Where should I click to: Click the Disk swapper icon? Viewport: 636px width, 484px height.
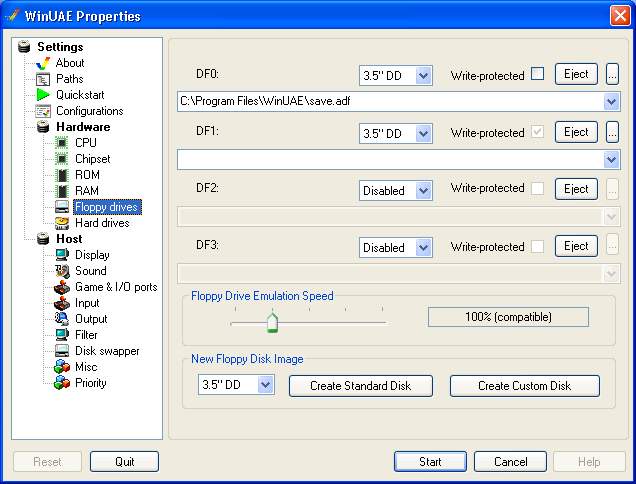(x=62, y=351)
